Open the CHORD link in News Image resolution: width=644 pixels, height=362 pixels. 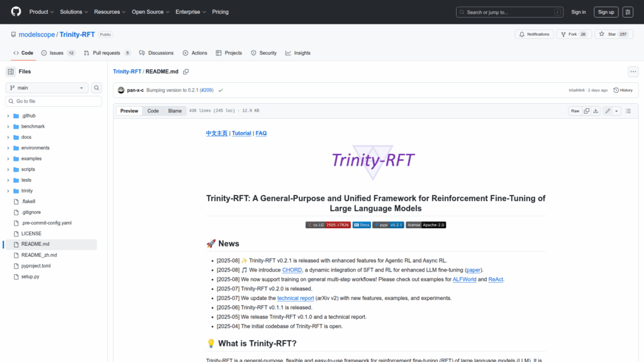(292, 270)
